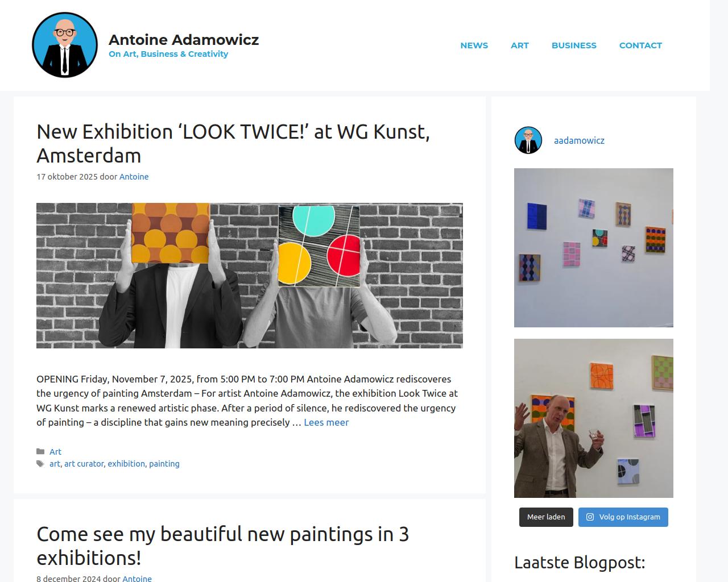Viewport: 728px width, 582px height.
Task: Click the site logo avatar in header
Action: 65,45
